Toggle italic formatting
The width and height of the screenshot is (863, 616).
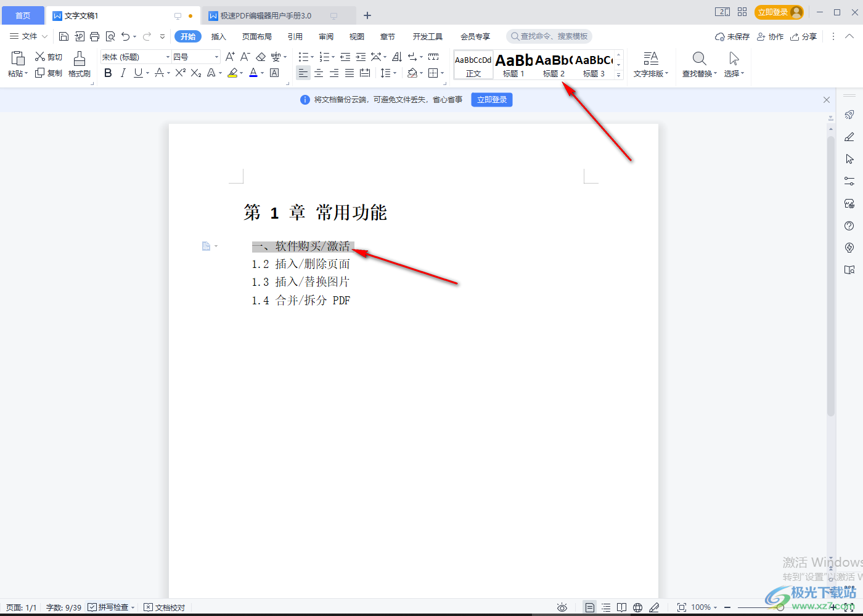point(123,73)
